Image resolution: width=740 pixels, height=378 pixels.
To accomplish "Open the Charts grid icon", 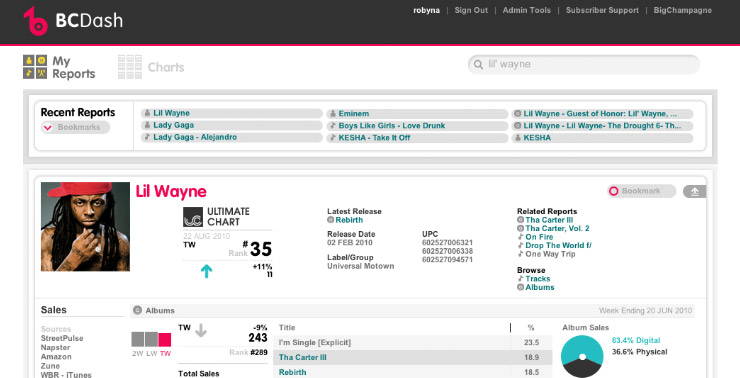I will point(130,67).
